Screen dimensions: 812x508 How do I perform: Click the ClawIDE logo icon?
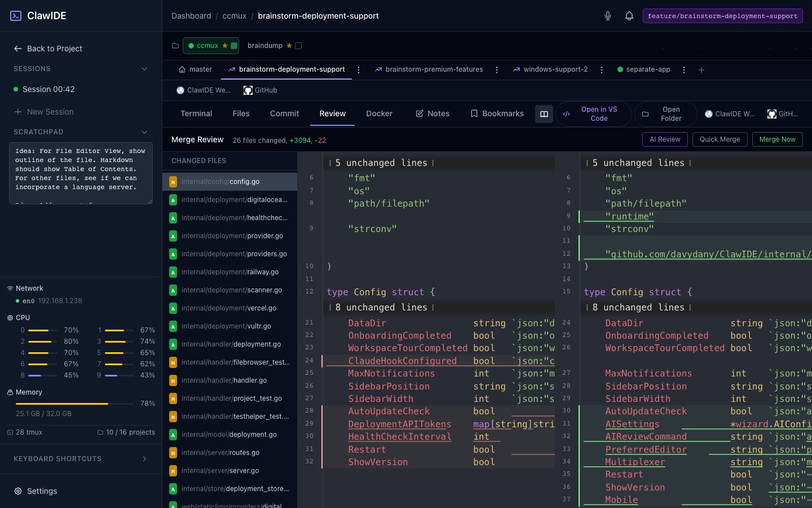[x=16, y=16]
